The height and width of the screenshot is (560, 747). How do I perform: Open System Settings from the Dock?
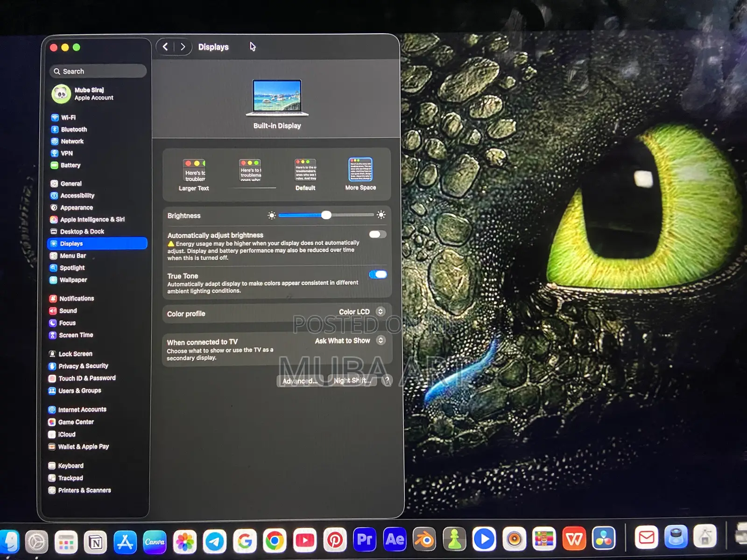coord(36,542)
